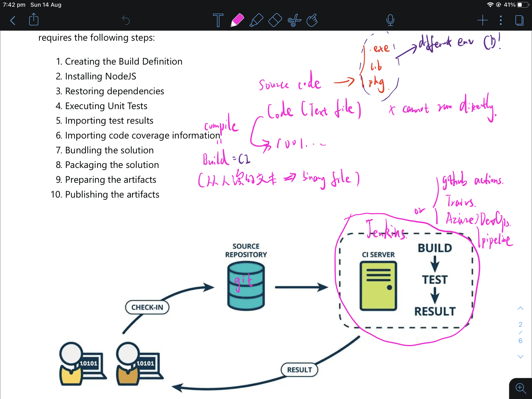Select the pink Pen tool
The height and width of the screenshot is (399, 532).
pos(237,20)
